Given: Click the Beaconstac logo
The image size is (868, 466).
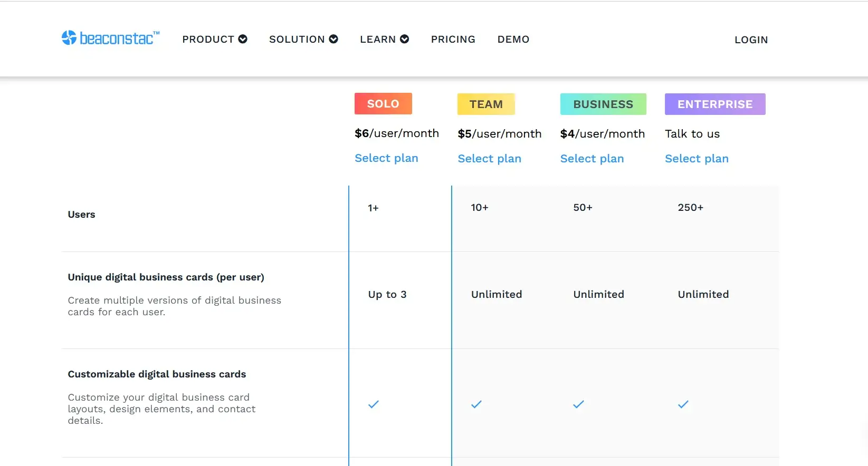Looking at the screenshot, I should point(110,38).
